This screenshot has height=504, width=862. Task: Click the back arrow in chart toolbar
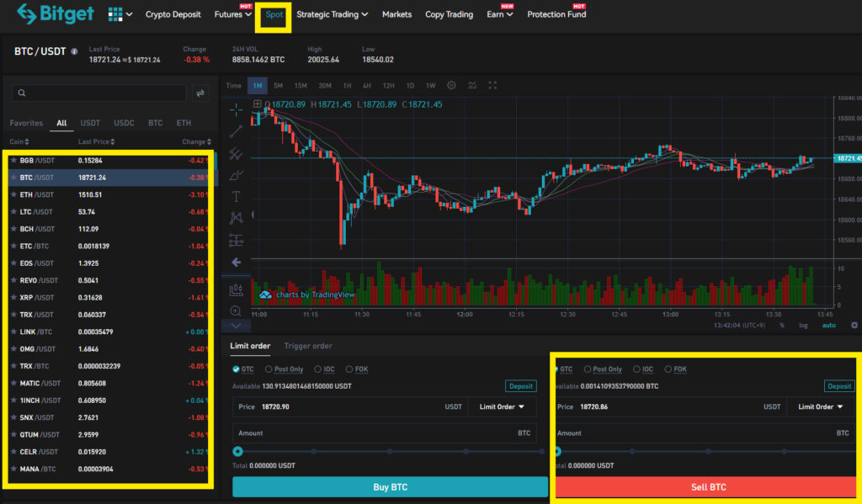(236, 263)
